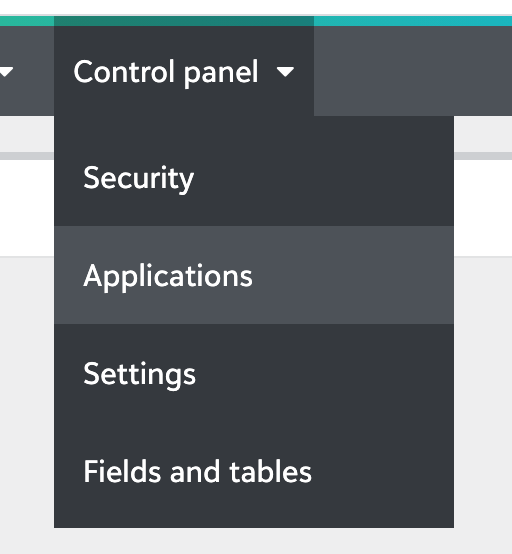Image resolution: width=512 pixels, height=554 pixels.
Task: Open the Security menu entry
Action: tap(254, 177)
